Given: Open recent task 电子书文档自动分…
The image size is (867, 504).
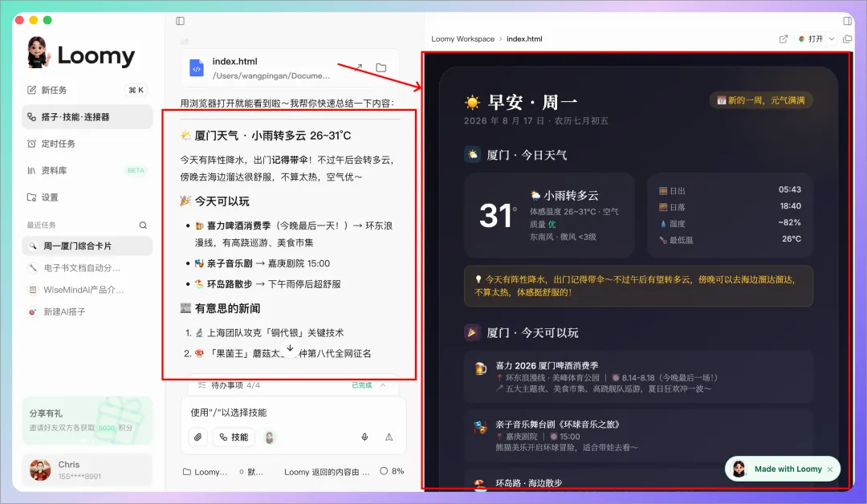Looking at the screenshot, I should (x=87, y=268).
